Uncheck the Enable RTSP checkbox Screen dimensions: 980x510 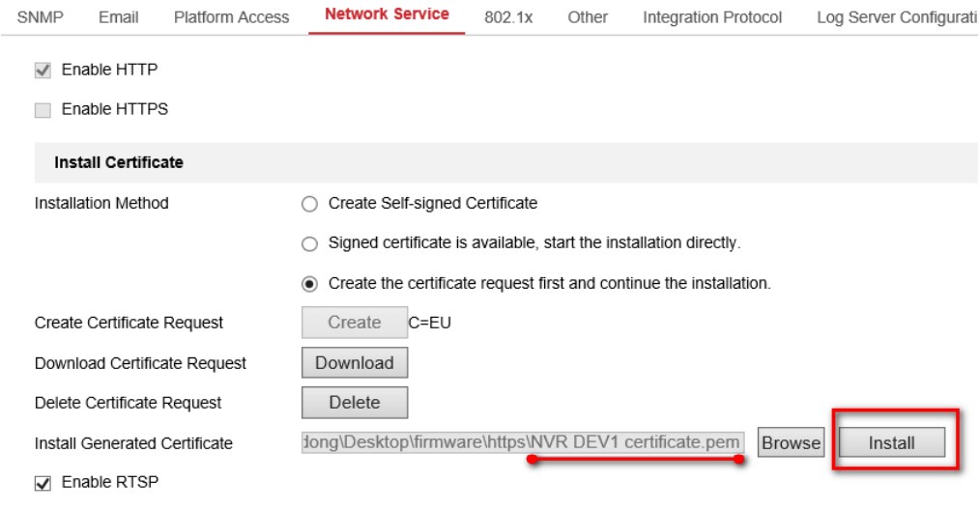pos(43,483)
